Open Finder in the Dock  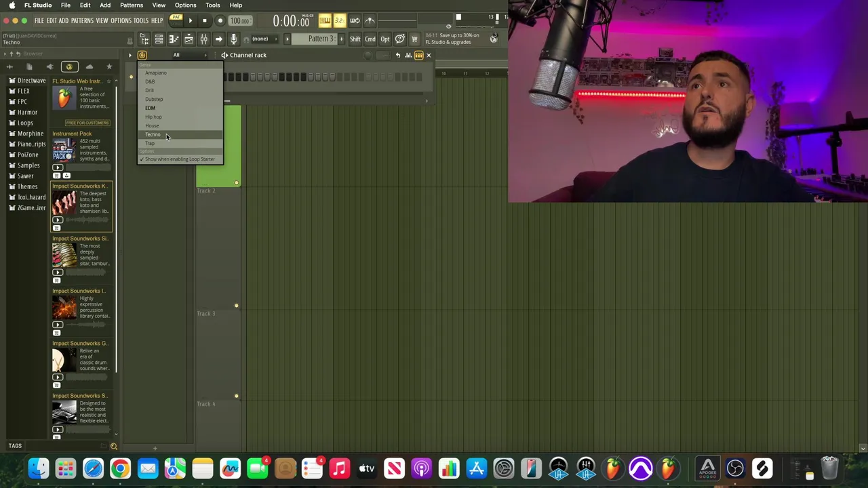39,468
